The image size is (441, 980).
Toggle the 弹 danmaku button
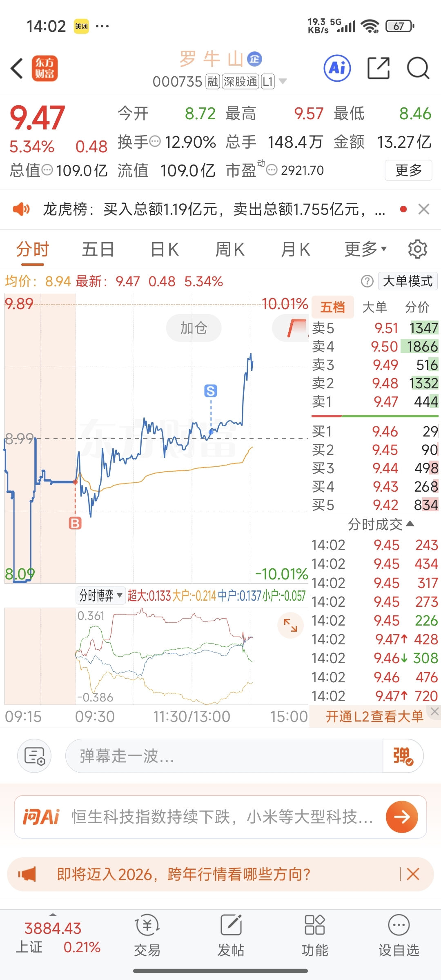pyautogui.click(x=403, y=756)
